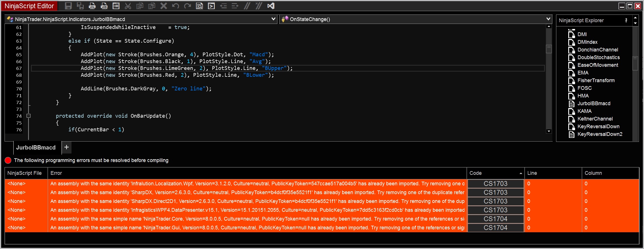644x249 pixels.
Task: Open the script in Visual Studio
Action: pos(271,6)
